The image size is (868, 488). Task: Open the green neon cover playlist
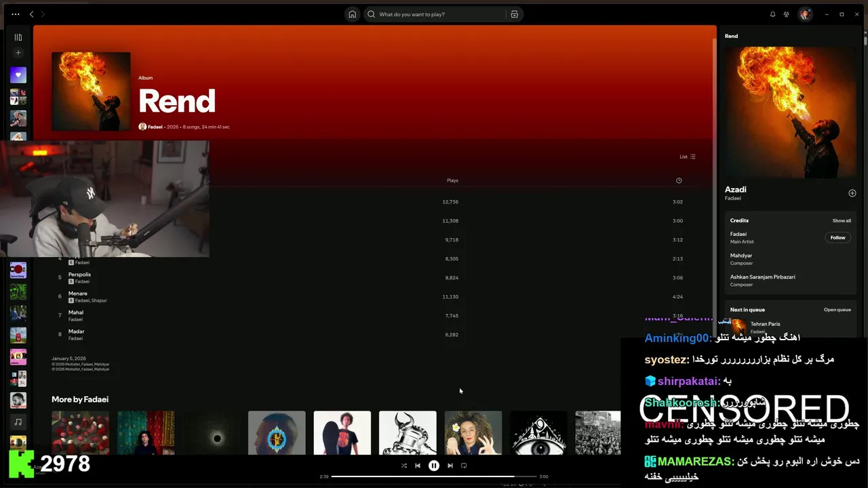[18, 292]
